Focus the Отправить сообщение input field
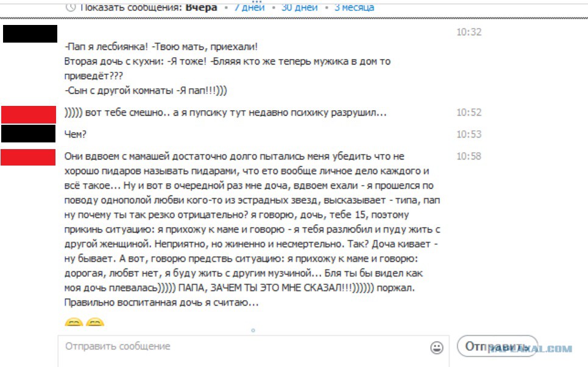The height and width of the screenshot is (367, 588). (244, 347)
